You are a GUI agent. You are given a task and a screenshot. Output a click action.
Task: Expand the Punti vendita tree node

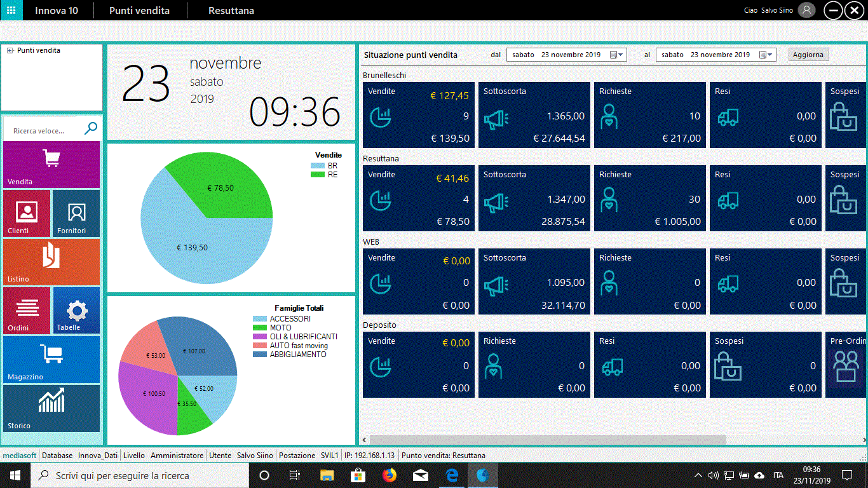[x=10, y=50]
